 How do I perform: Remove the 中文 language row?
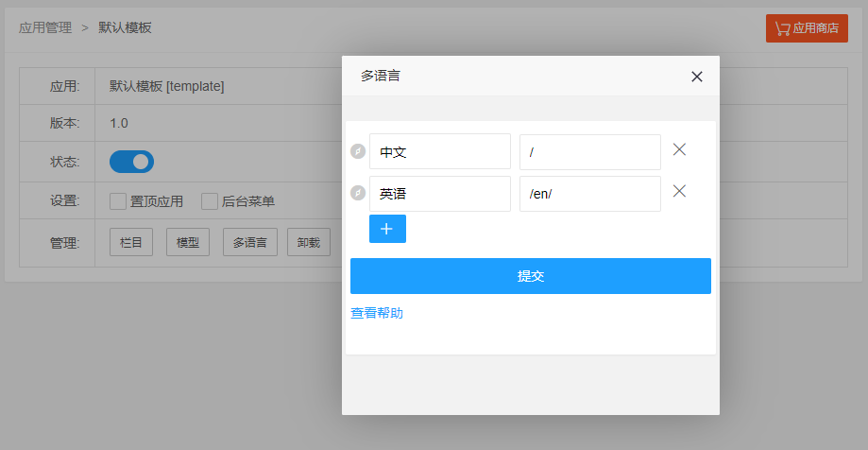coord(678,149)
